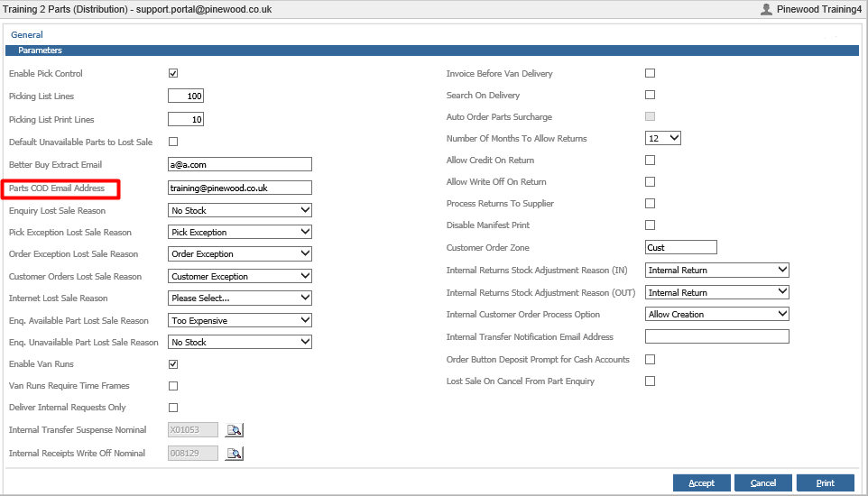Untick the Enable Van Runs checkbox
The image size is (868, 496).
[173, 364]
